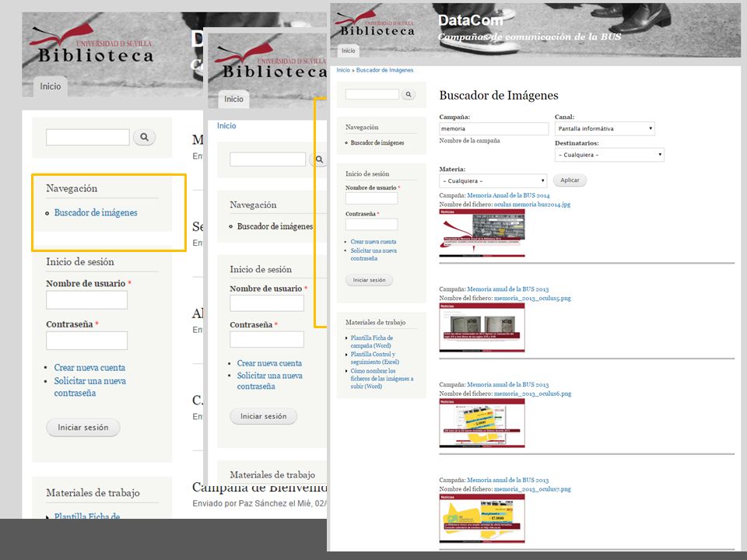
Task: Open the Inicio tab in the right window
Action: coord(349,51)
